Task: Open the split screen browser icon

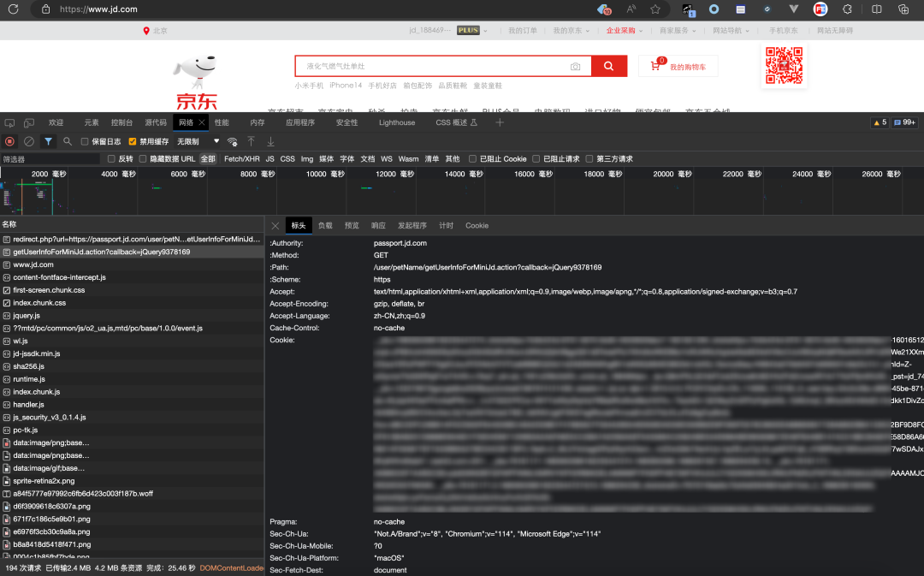Action: (877, 9)
